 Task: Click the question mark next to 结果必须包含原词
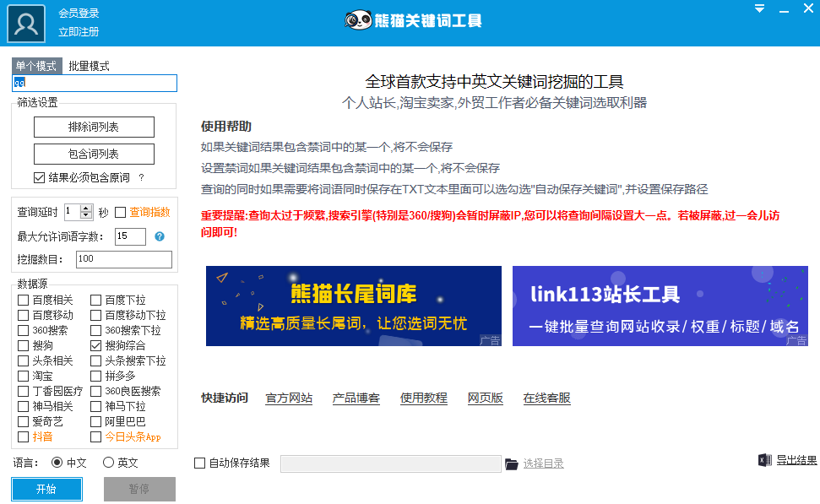(x=141, y=178)
